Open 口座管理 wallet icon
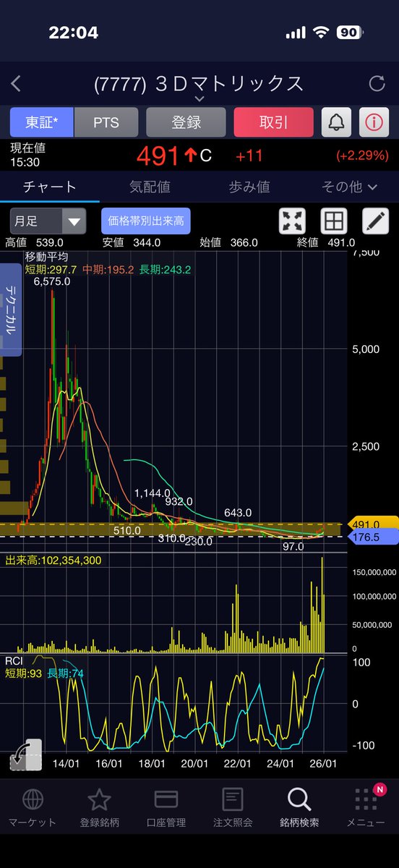 (x=166, y=799)
